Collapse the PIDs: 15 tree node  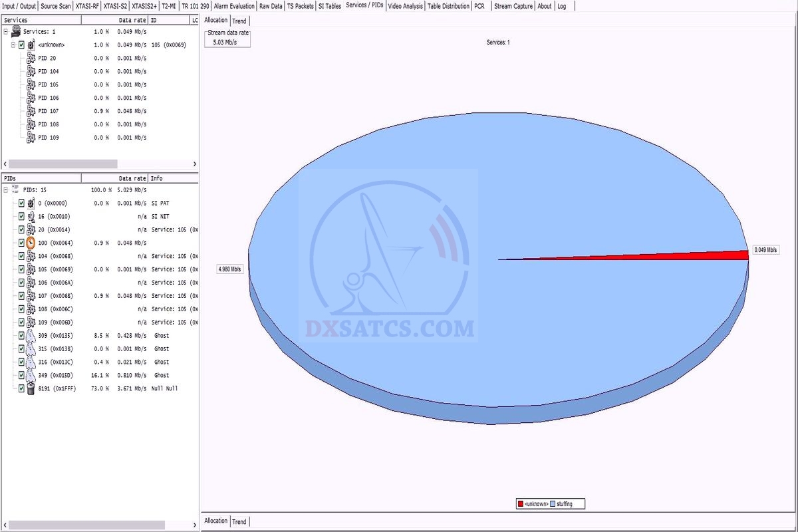coord(6,190)
